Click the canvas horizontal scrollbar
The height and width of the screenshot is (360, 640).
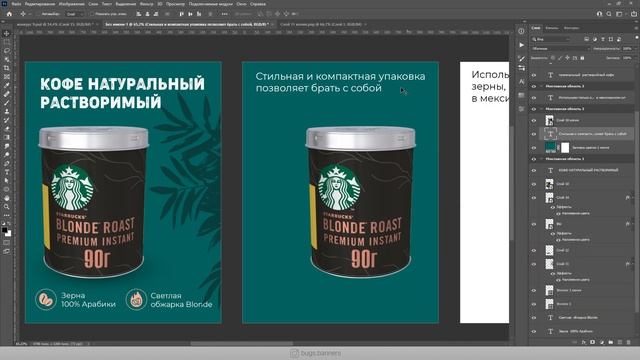point(242,344)
